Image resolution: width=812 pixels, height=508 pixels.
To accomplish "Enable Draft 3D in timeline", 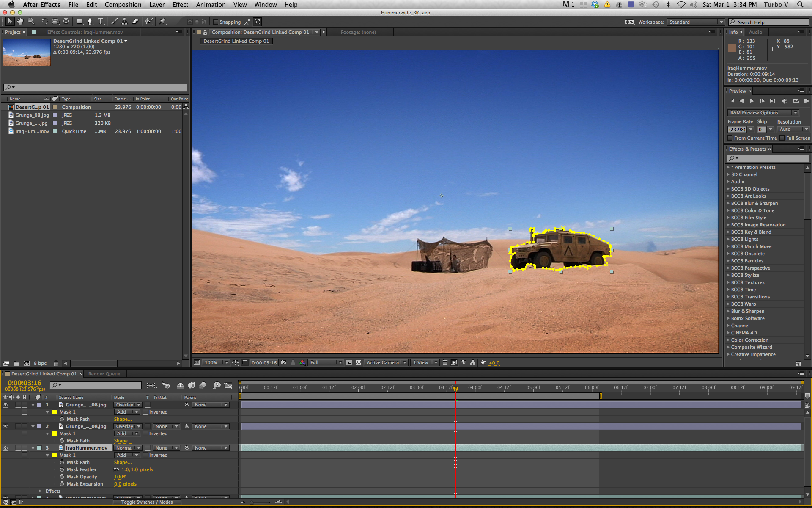I will point(166,386).
